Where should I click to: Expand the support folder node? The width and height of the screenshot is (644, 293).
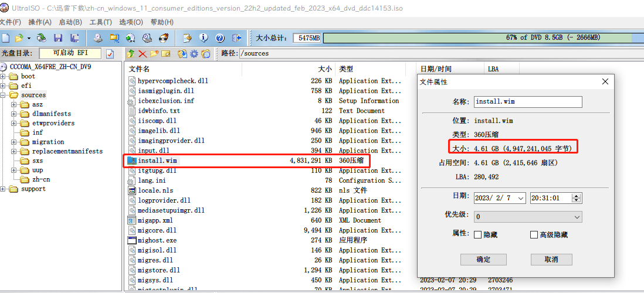pyautogui.click(x=3, y=189)
